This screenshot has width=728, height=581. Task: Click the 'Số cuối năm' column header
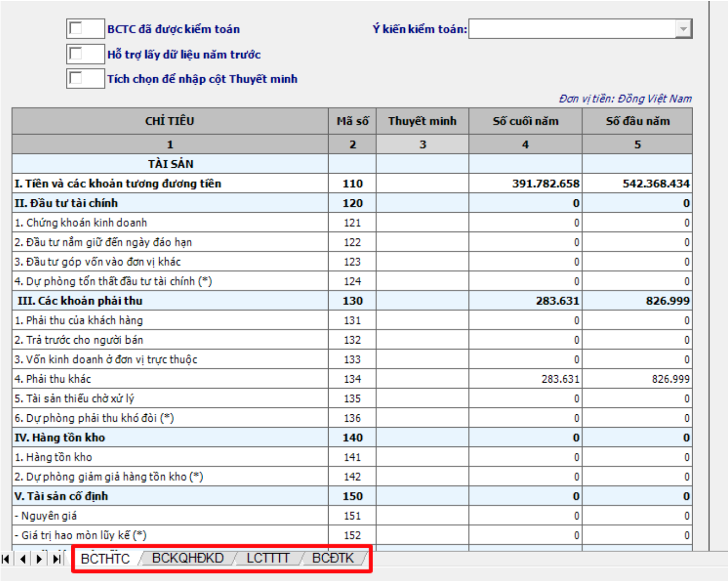tap(525, 121)
